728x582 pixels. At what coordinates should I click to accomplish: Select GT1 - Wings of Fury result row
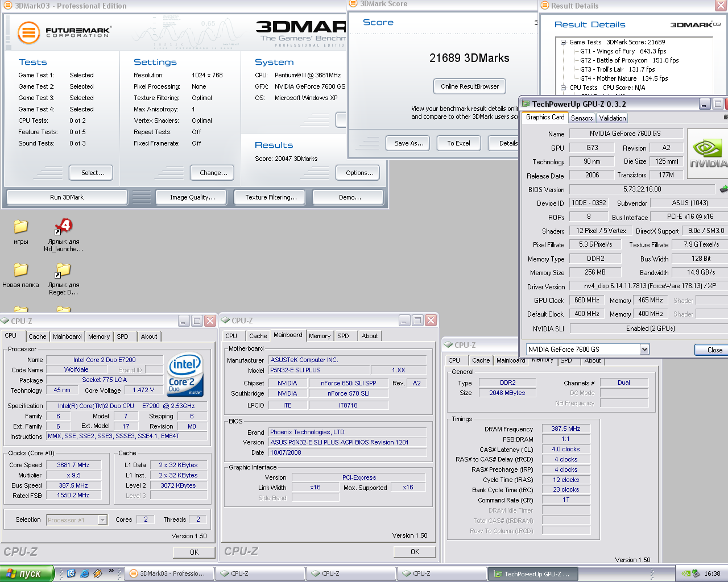point(623,51)
